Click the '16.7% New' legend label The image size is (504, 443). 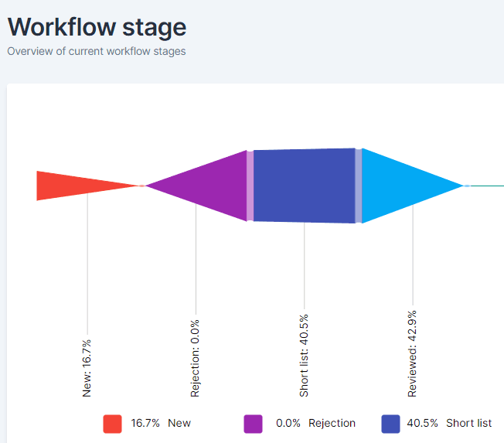coord(161,423)
